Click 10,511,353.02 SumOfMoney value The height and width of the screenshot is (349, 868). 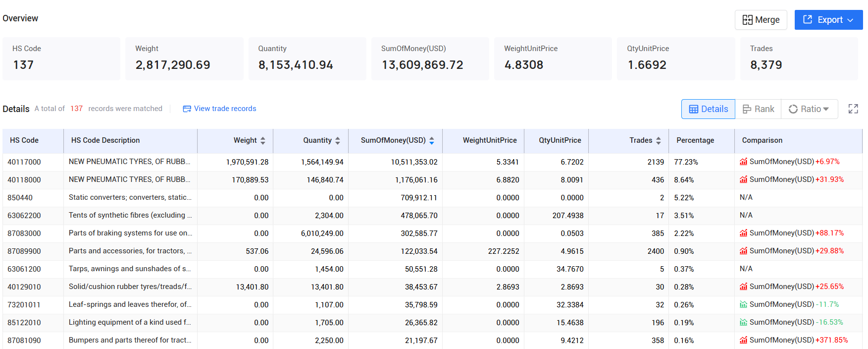pyautogui.click(x=414, y=162)
